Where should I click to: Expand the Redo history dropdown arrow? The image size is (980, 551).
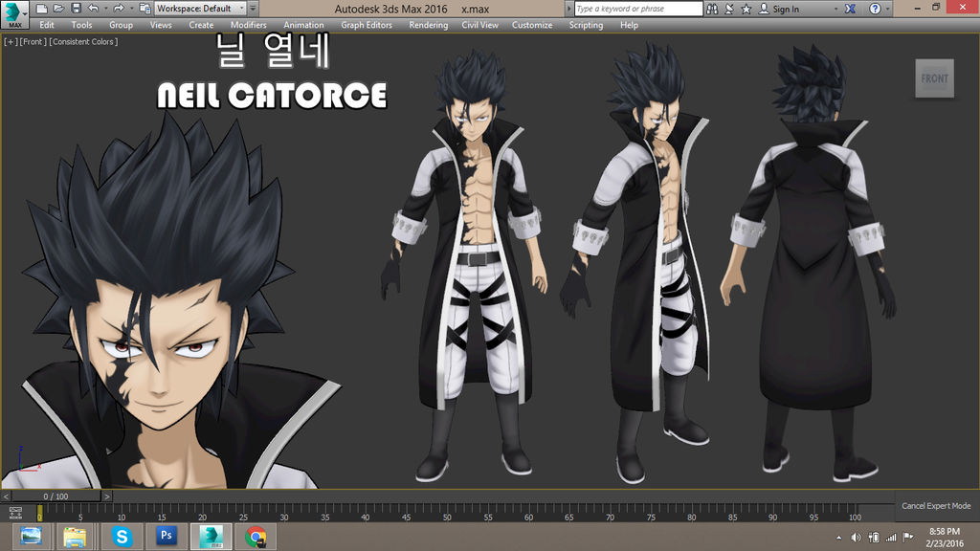pos(130,9)
